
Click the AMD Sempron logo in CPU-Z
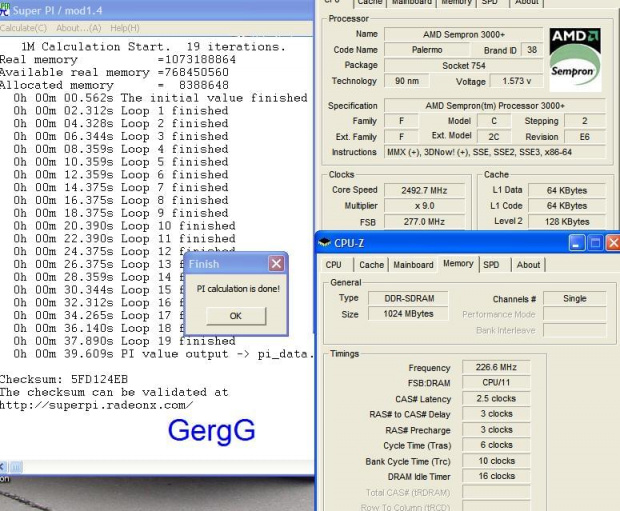[575, 59]
